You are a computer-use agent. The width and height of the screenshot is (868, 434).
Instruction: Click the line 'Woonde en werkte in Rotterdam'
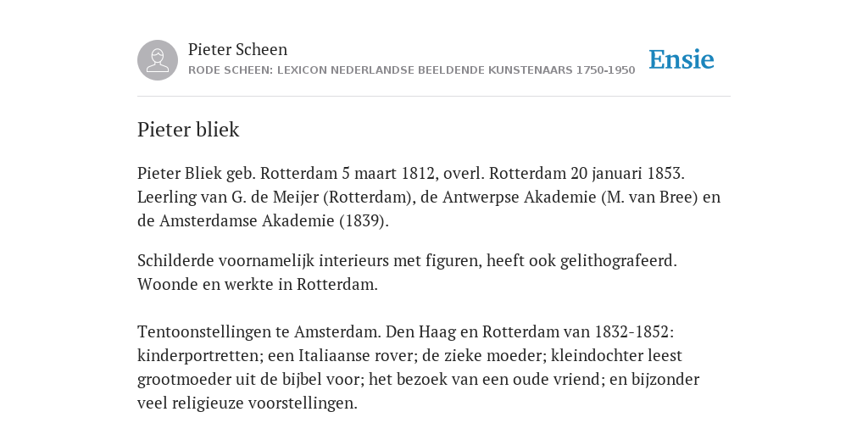point(257,285)
